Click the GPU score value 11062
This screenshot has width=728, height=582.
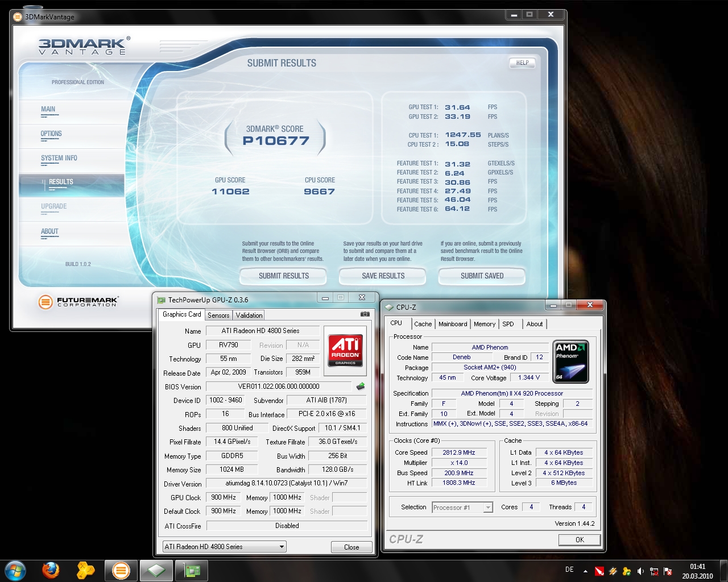pyautogui.click(x=230, y=192)
